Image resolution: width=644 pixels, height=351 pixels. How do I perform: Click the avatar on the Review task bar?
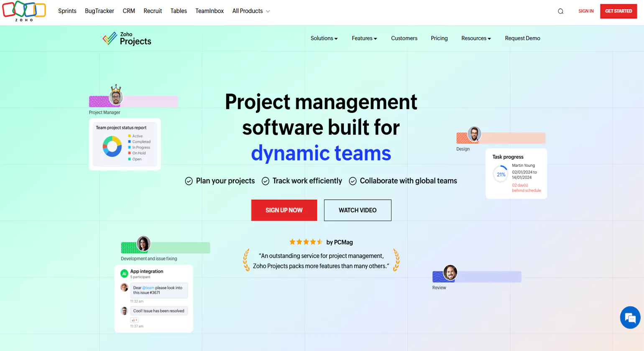pyautogui.click(x=450, y=272)
